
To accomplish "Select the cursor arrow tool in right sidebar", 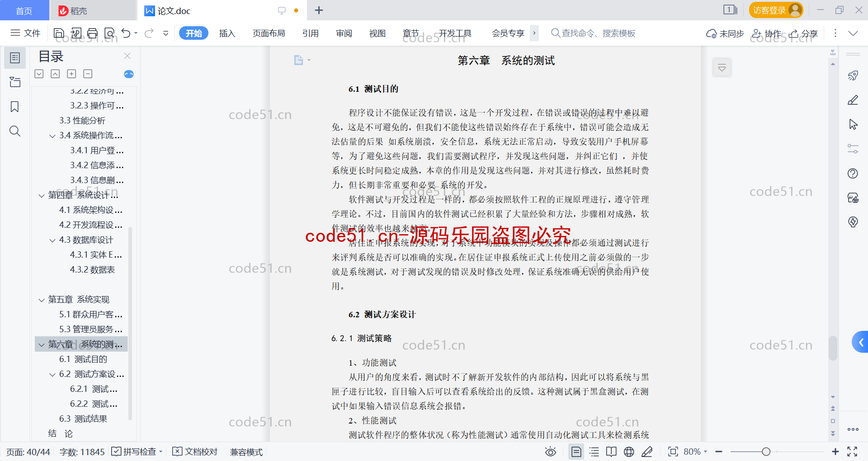I will (x=853, y=124).
